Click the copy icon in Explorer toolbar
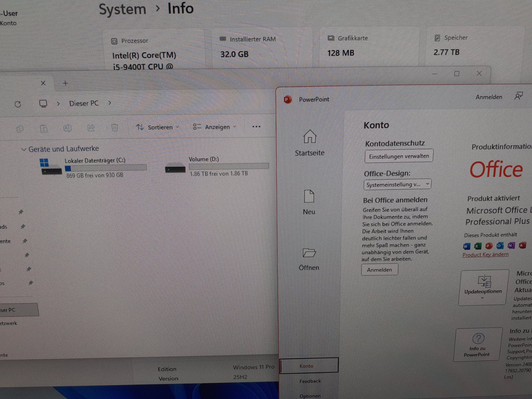 tap(20, 129)
